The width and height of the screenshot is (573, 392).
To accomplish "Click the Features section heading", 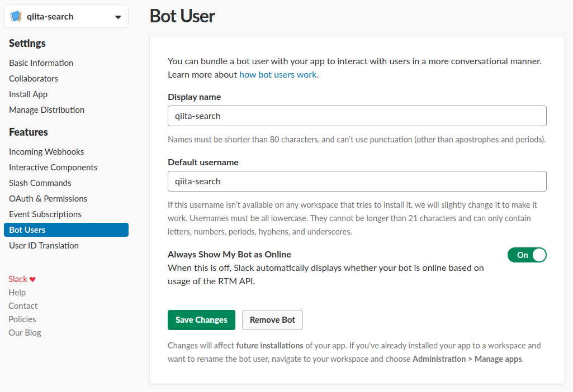I will coord(29,132).
